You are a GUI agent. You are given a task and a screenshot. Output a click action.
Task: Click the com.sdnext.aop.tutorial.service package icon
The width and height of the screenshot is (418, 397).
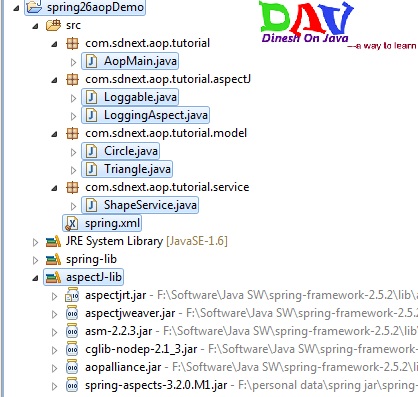(x=72, y=187)
